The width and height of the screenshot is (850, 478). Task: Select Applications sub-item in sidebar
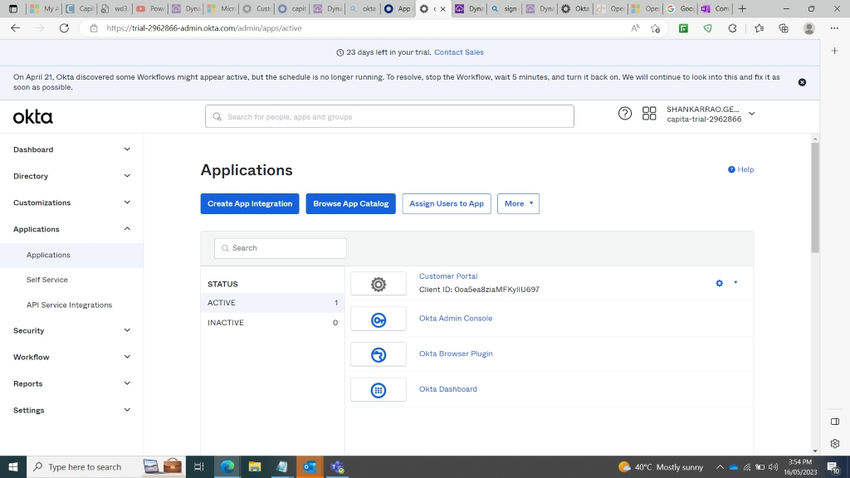[72, 255]
